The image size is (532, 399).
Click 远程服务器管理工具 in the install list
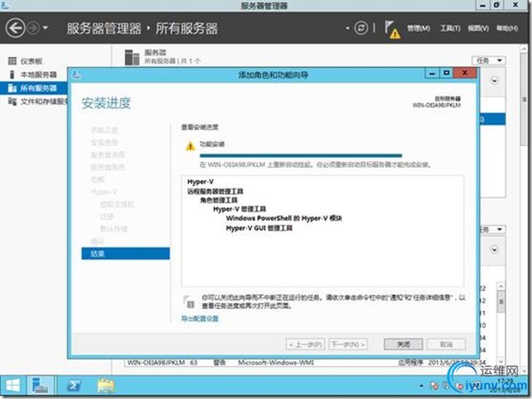pyautogui.click(x=215, y=192)
